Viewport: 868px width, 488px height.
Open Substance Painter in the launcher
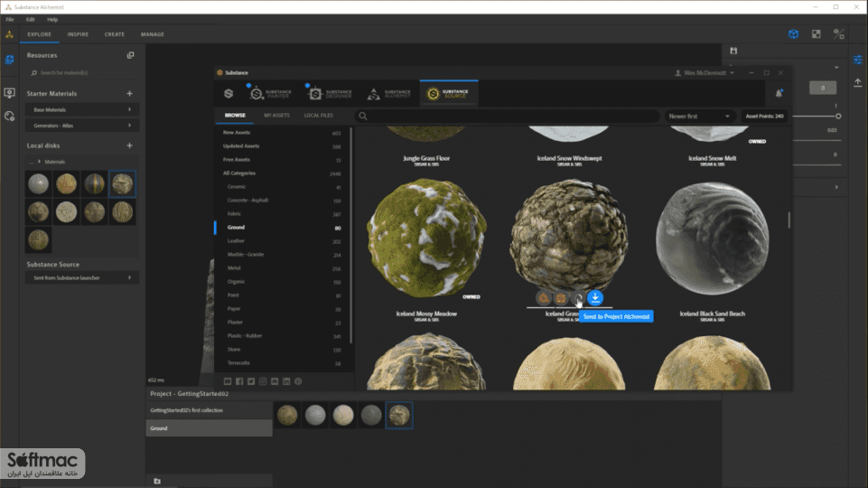tap(270, 94)
